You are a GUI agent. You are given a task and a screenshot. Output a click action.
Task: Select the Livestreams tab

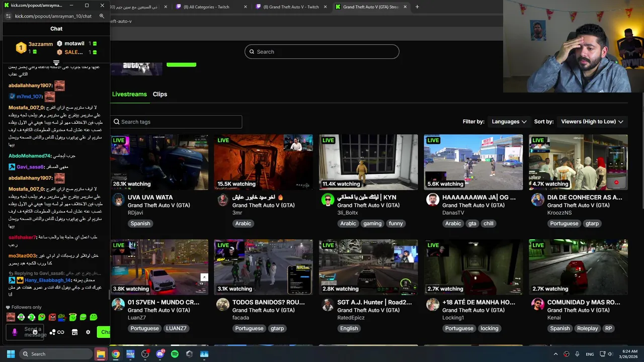click(129, 94)
